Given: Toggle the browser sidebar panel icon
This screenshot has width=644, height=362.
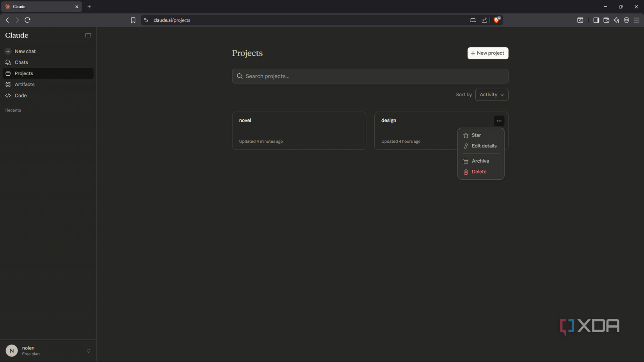Looking at the screenshot, I should pyautogui.click(x=596, y=20).
